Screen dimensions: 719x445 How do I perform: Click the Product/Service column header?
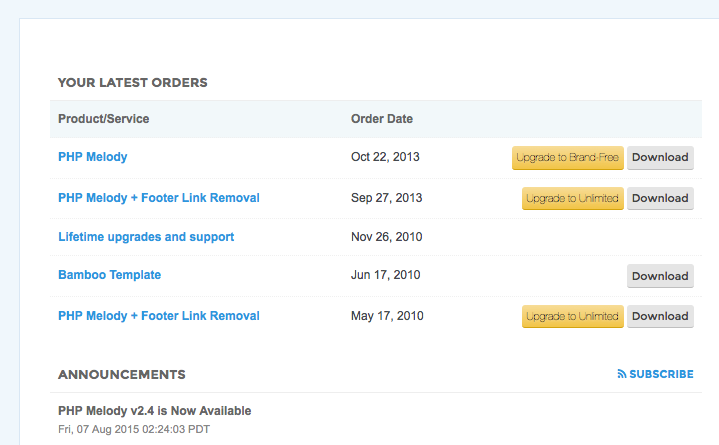point(104,119)
